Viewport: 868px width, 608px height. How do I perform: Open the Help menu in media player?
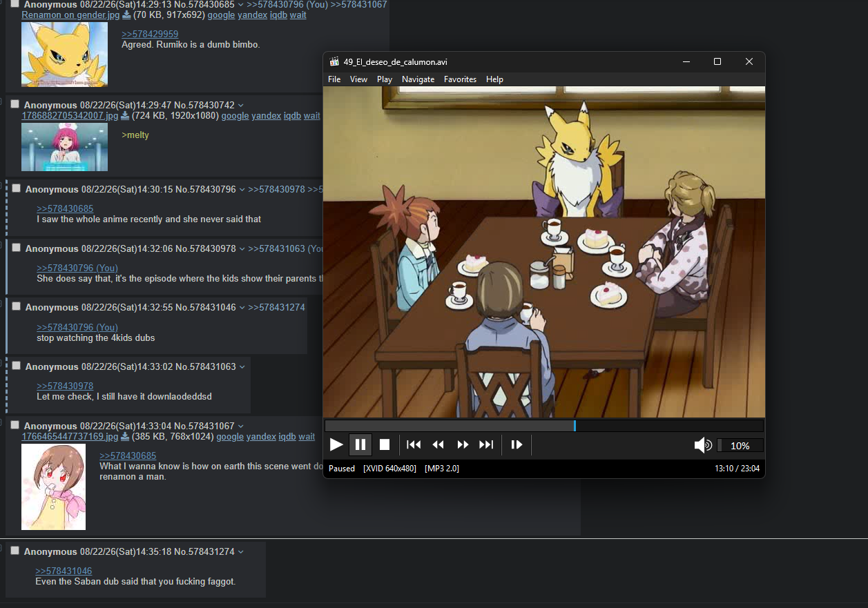[494, 79]
